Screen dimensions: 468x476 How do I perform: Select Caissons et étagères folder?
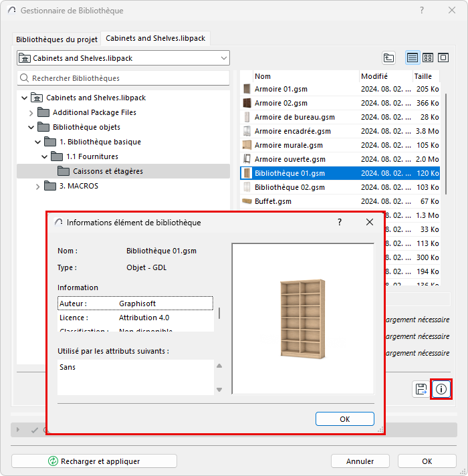point(123,171)
